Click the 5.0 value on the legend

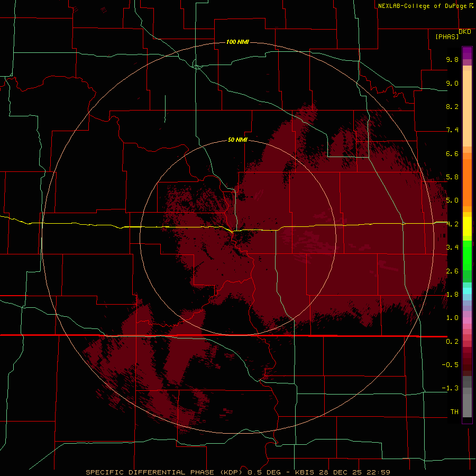452,200
